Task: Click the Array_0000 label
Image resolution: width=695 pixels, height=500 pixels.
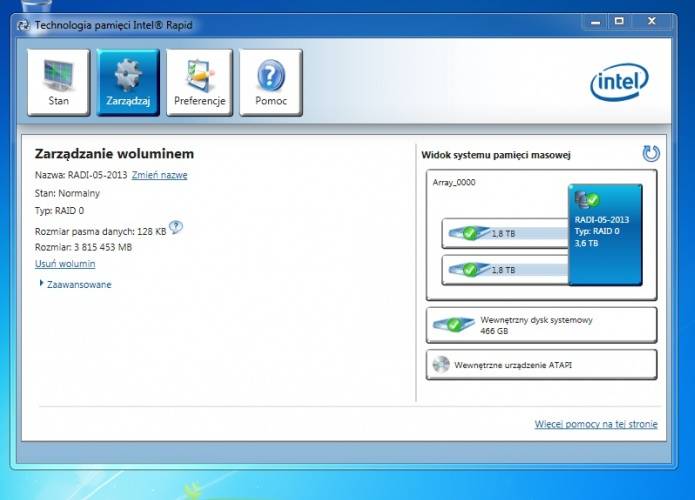Action: pyautogui.click(x=454, y=182)
